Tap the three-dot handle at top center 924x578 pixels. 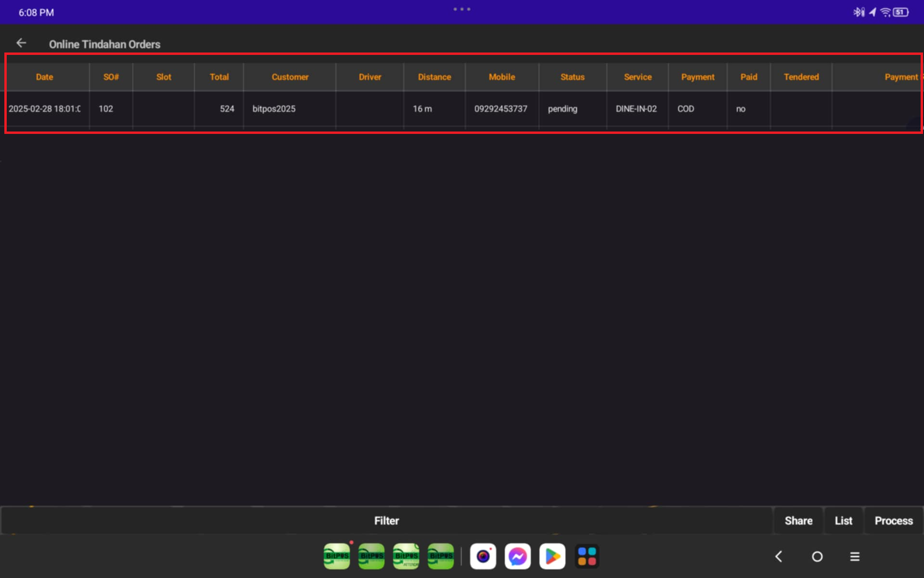click(x=462, y=9)
